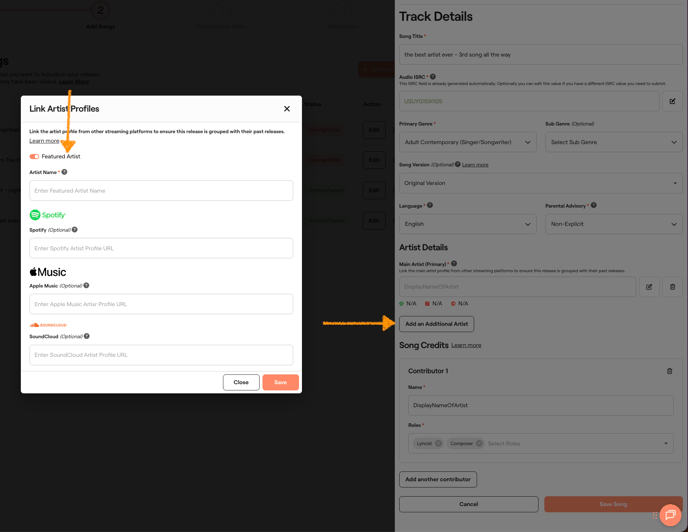
Task: Click the Enter Featured Artist Name field
Action: [x=161, y=190]
